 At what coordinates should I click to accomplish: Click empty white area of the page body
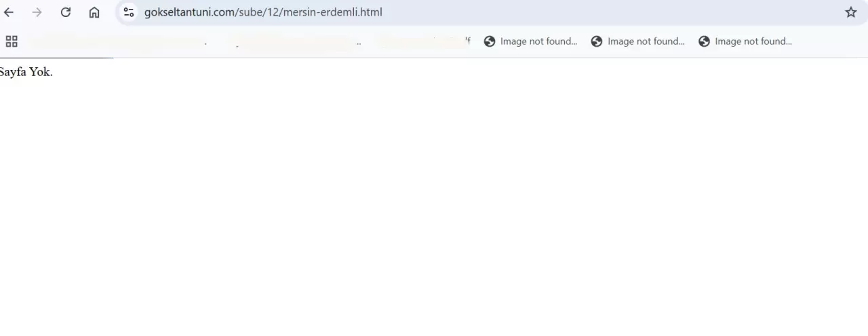point(434,204)
